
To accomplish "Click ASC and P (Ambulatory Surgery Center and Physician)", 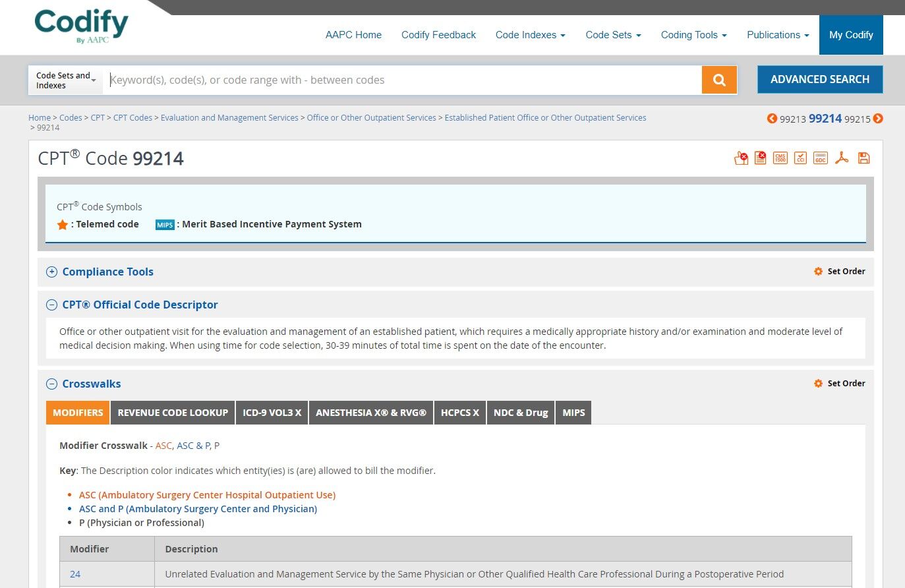I will point(198,509).
